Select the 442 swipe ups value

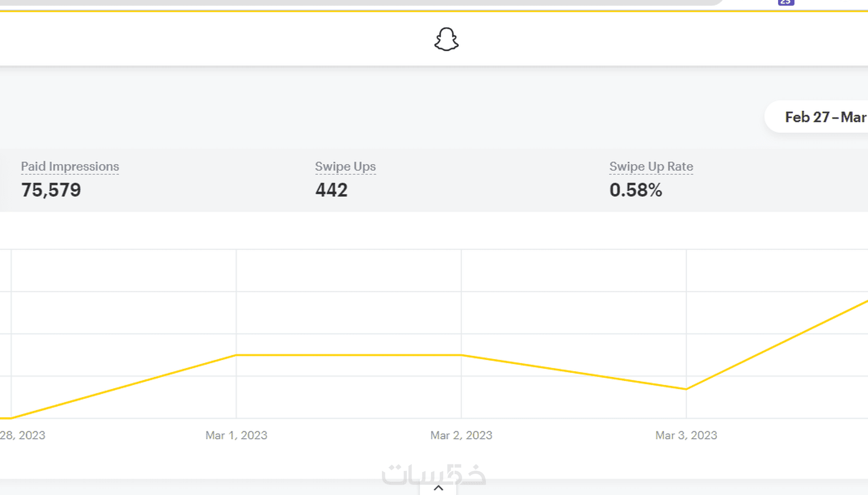[x=331, y=190]
